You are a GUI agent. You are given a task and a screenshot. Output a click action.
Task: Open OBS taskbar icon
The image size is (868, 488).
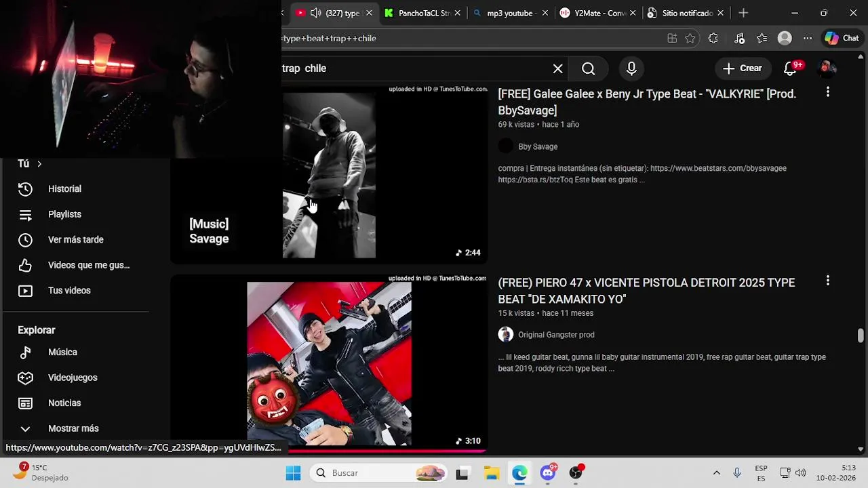(576, 473)
